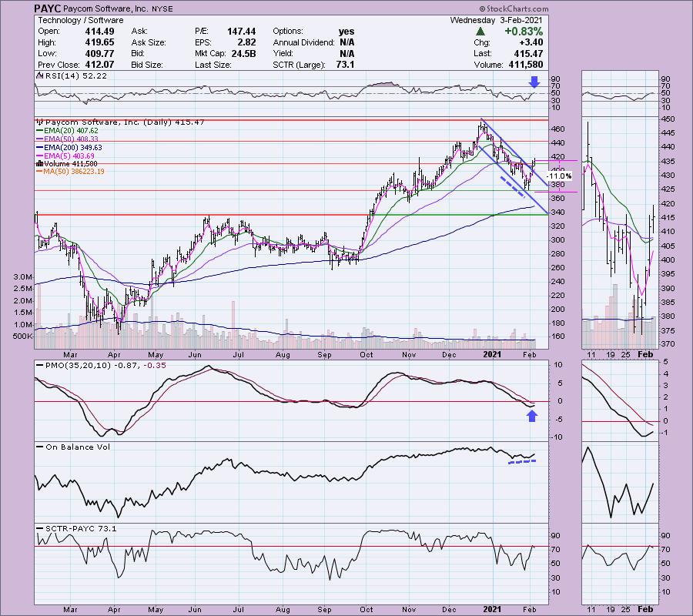Screen dimensions: 693x616
Task: Click the 3.0M volume scale label
Action: [22, 277]
